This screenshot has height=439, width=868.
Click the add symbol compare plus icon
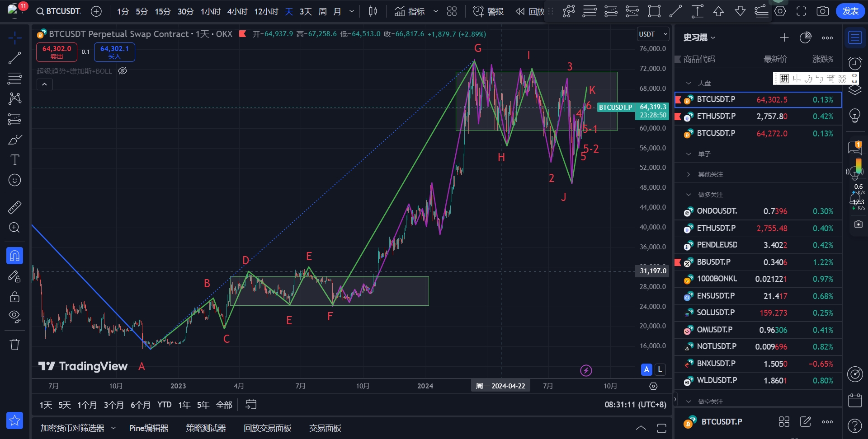click(96, 11)
